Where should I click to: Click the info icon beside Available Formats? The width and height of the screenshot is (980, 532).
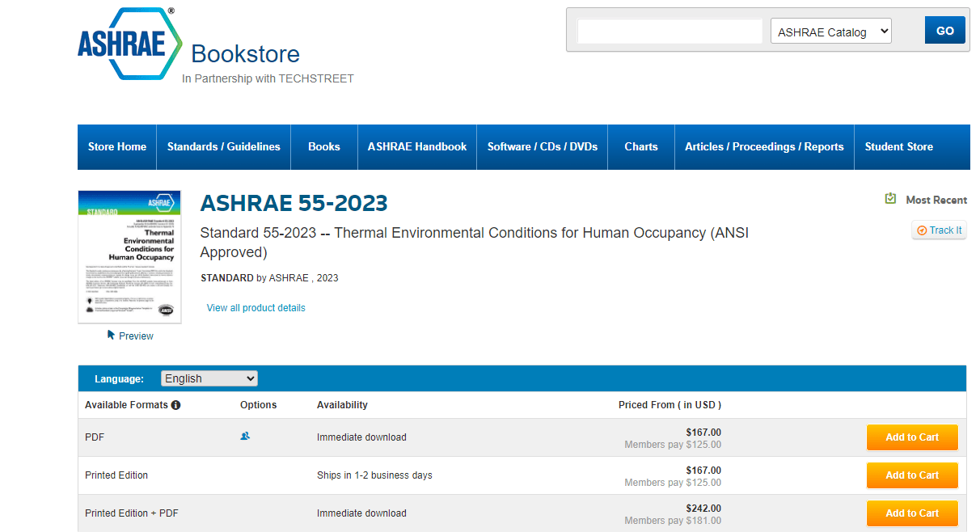175,405
